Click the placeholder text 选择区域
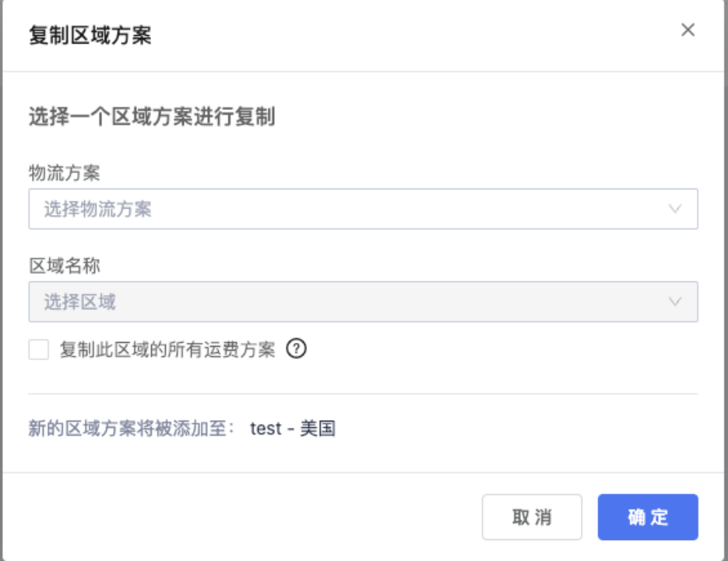Viewport: 728px width, 561px height. click(79, 302)
